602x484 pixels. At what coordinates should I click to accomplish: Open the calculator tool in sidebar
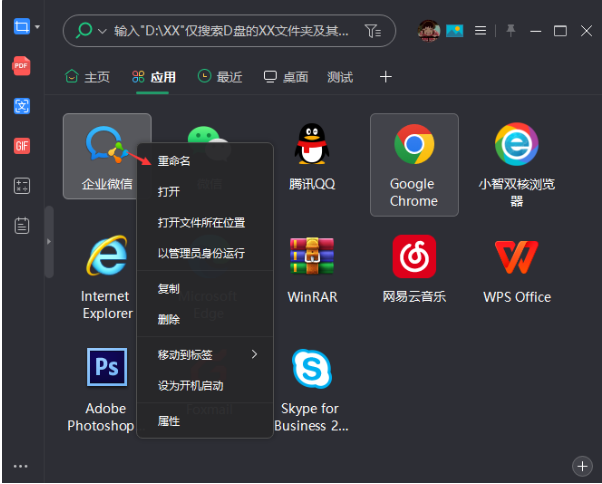[x=22, y=186]
